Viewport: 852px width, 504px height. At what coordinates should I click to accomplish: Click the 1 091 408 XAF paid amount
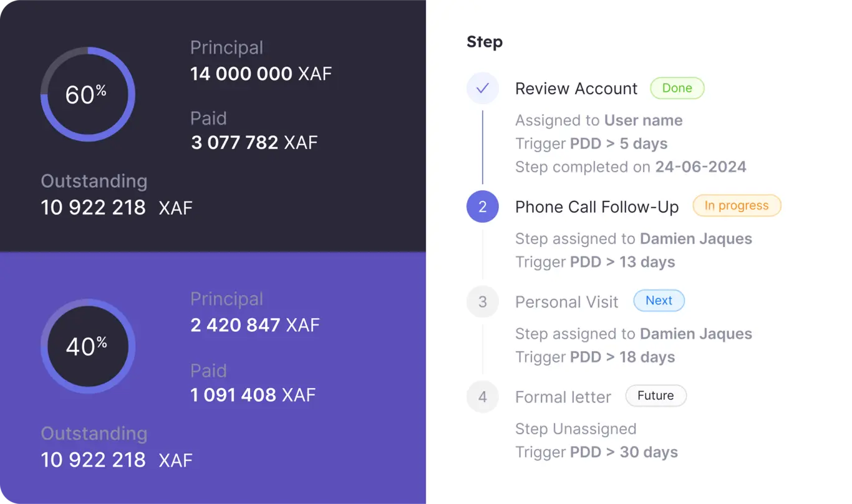[x=253, y=395]
